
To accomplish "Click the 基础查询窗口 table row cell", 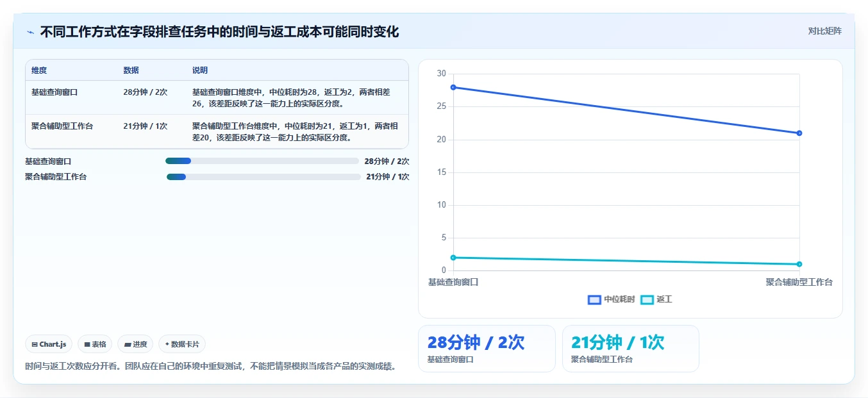I will tap(54, 92).
